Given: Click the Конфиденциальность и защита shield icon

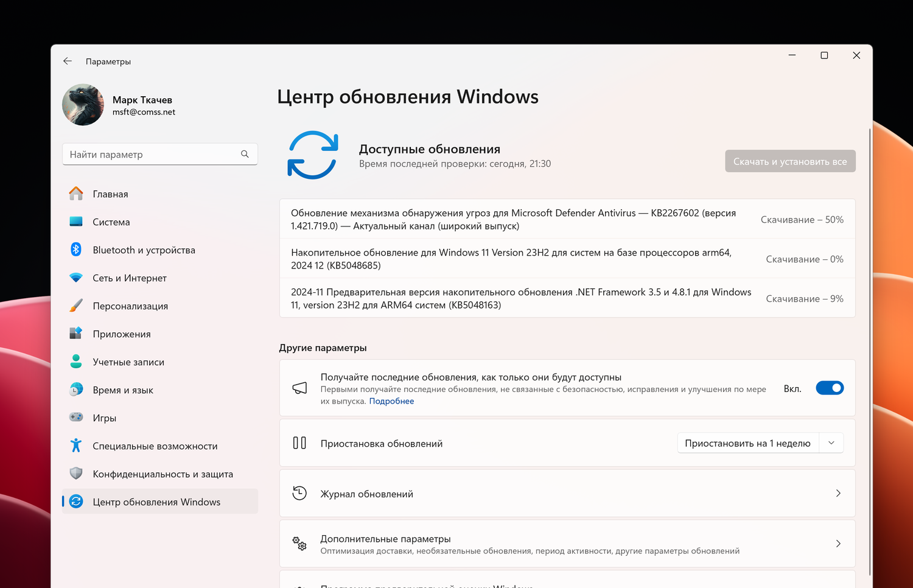Looking at the screenshot, I should click(76, 474).
